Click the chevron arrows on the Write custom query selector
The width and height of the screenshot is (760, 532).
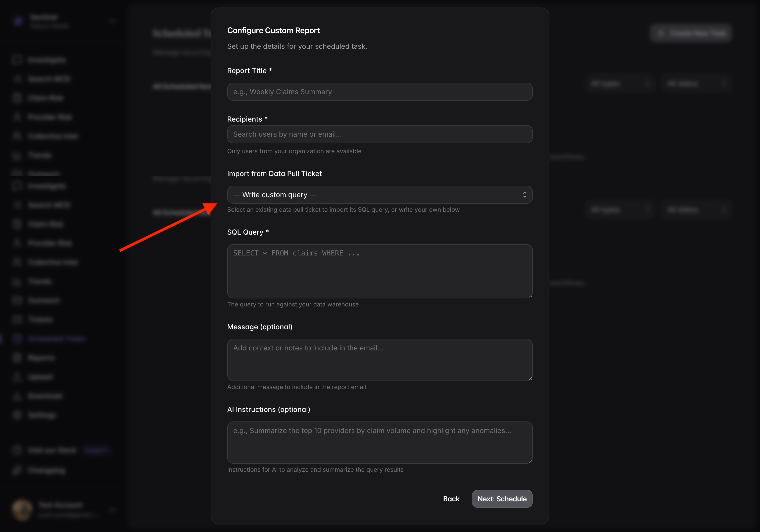pyautogui.click(x=524, y=194)
